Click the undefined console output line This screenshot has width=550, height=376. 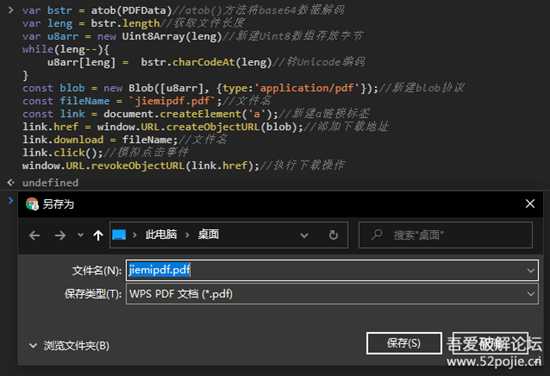[x=50, y=182]
